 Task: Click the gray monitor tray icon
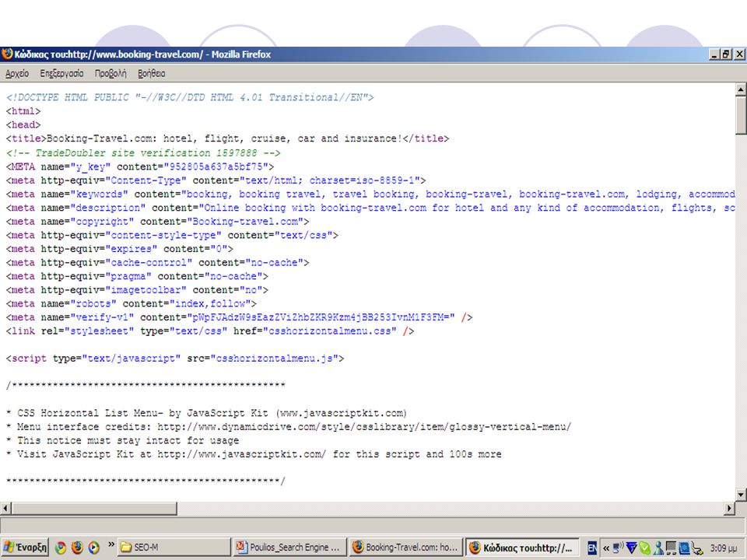coord(671,548)
